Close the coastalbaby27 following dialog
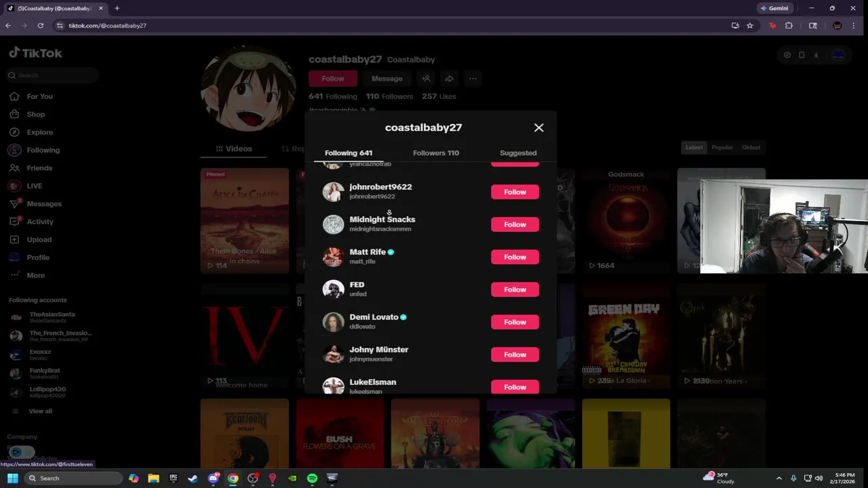Viewport: 868px width, 488px height. pos(538,127)
